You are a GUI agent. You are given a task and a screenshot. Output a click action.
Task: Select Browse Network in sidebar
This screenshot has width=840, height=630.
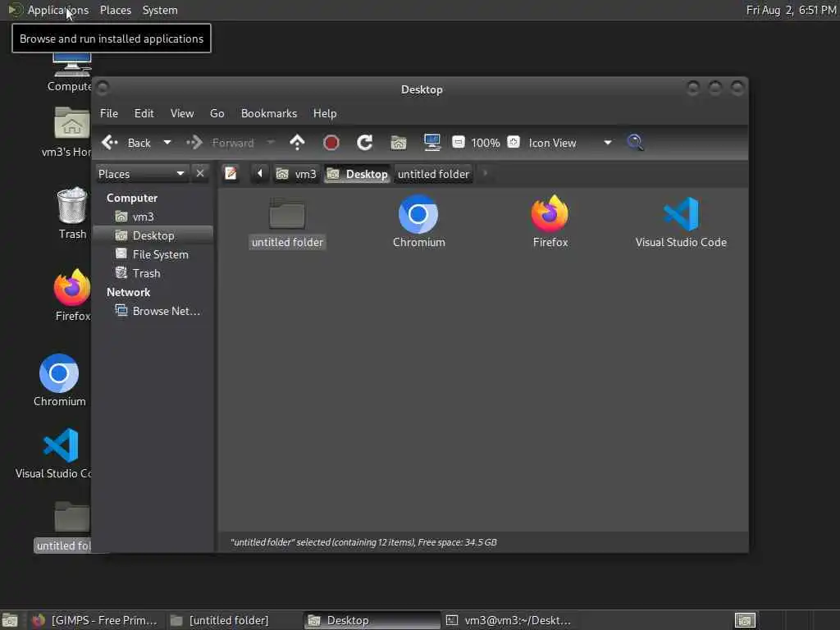153,311
